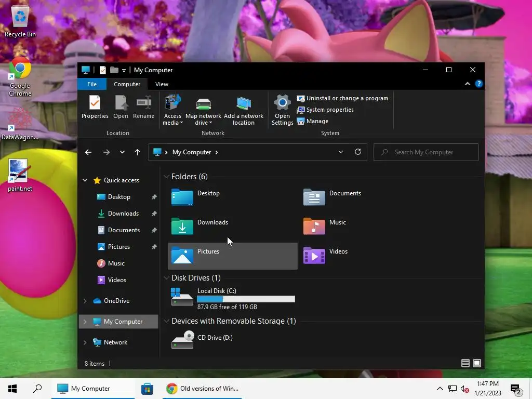532x399 pixels.
Task: Click System properties in ribbon
Action: [x=325, y=110]
